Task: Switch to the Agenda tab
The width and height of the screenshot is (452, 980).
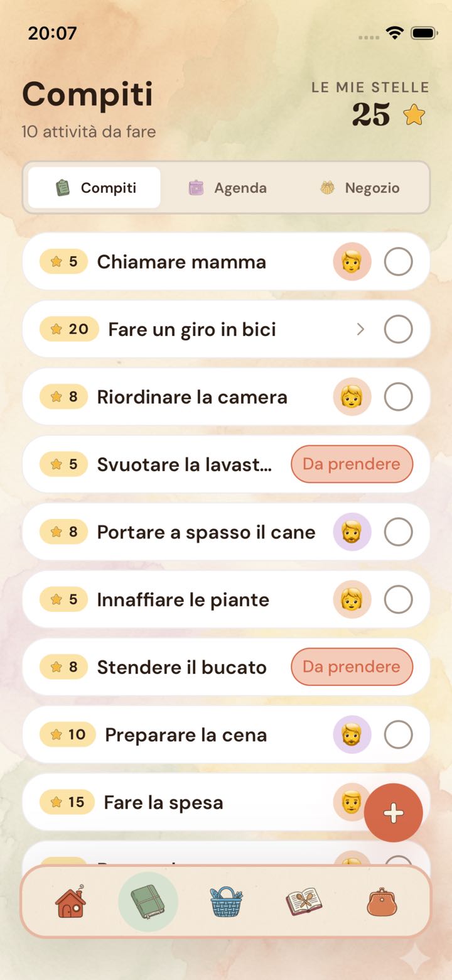Action: click(228, 188)
